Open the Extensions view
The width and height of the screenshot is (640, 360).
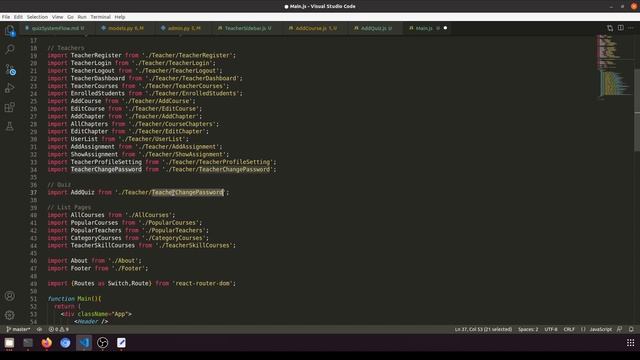[10, 107]
